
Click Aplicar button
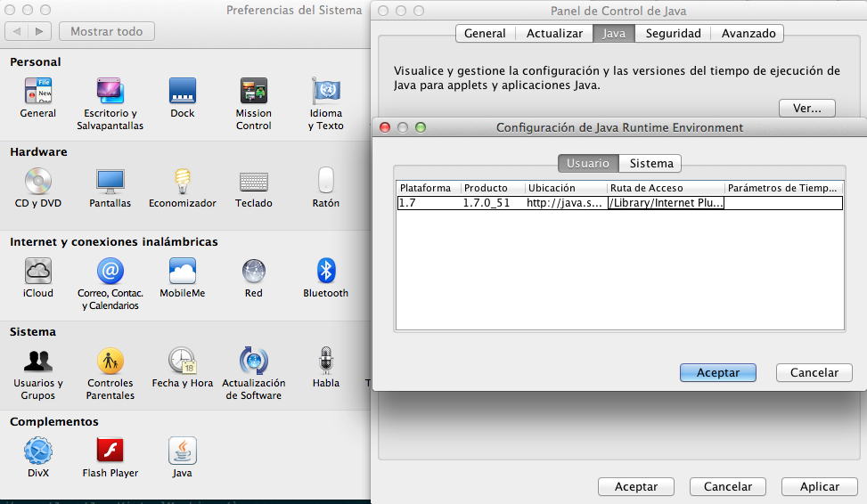(820, 486)
